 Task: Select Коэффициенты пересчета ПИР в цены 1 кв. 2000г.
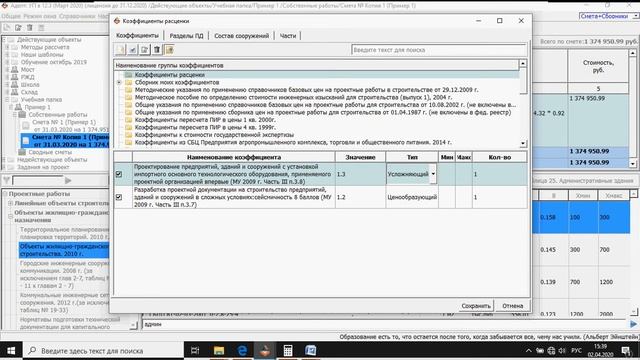point(205,120)
